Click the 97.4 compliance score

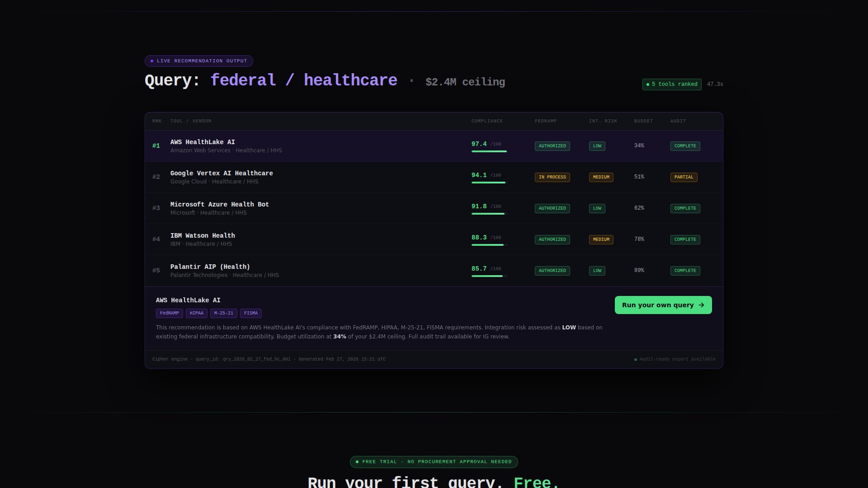pos(479,144)
